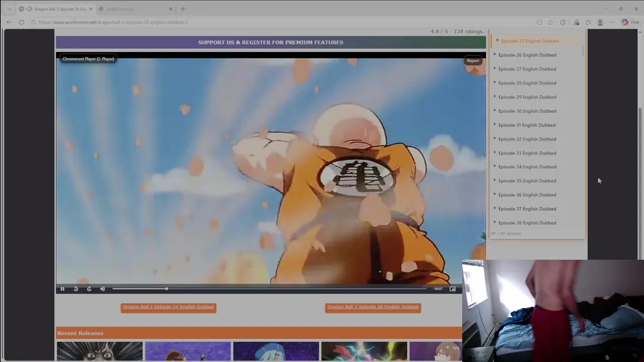
Task: Open Episode 31 English Dubbed
Action: [x=527, y=125]
